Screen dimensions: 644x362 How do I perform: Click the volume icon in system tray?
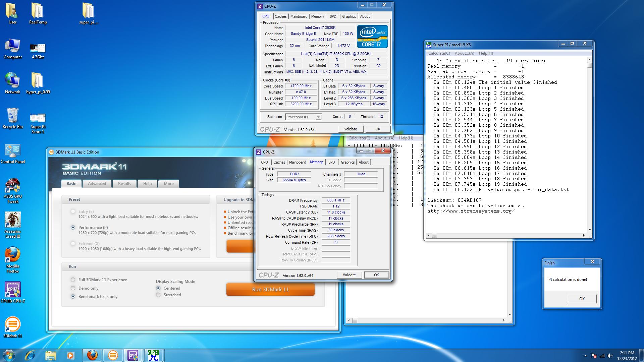tap(610, 356)
